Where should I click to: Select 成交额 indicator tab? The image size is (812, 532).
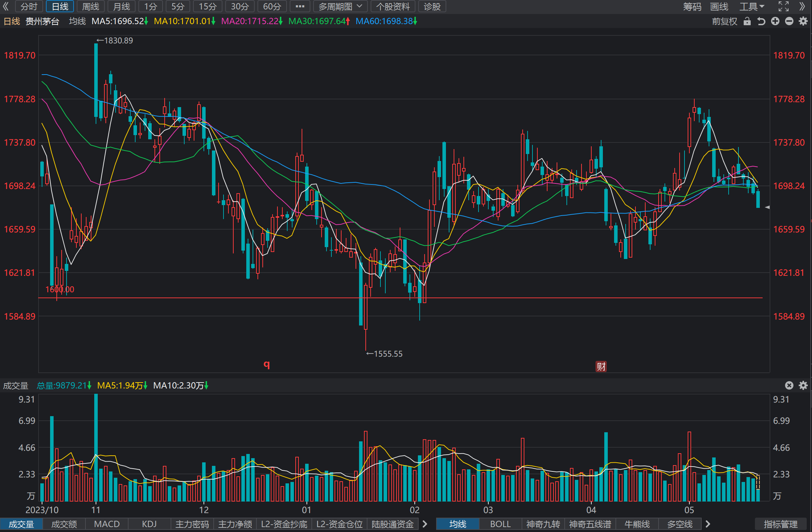coord(64,524)
